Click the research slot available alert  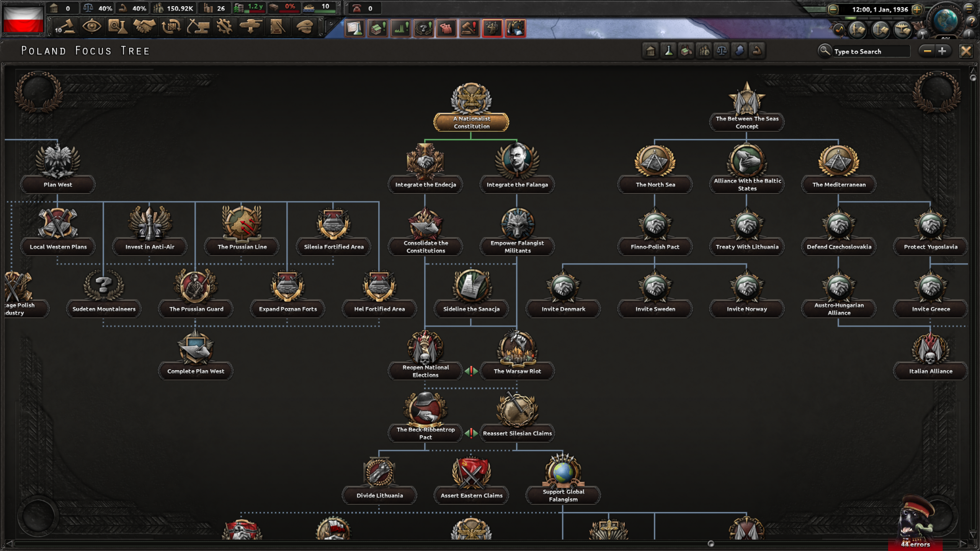coord(354,28)
